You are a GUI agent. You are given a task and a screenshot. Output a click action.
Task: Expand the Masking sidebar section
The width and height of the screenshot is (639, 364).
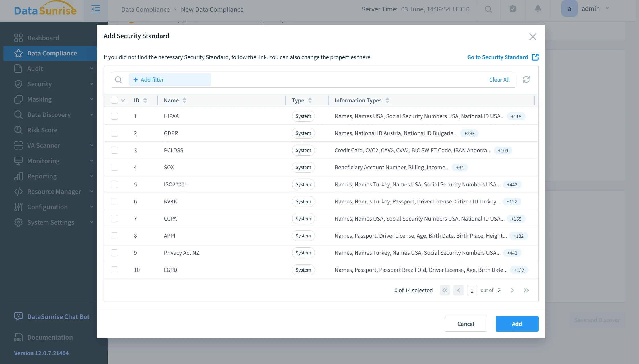pos(91,99)
